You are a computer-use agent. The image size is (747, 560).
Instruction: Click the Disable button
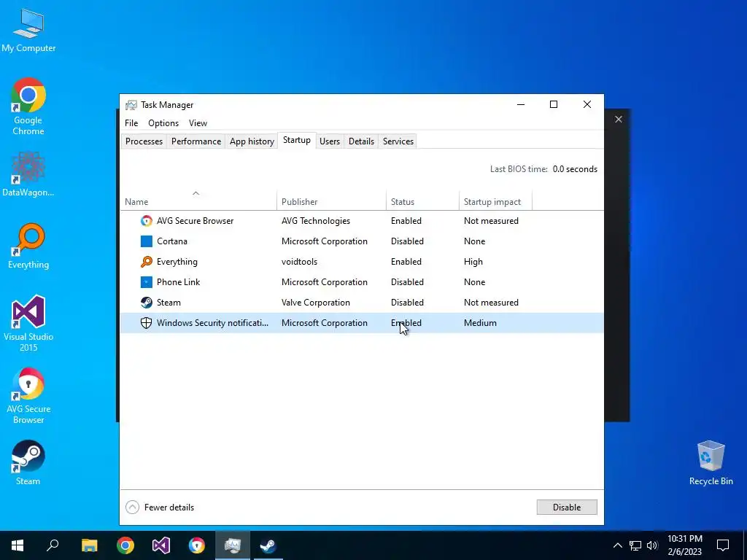click(567, 507)
